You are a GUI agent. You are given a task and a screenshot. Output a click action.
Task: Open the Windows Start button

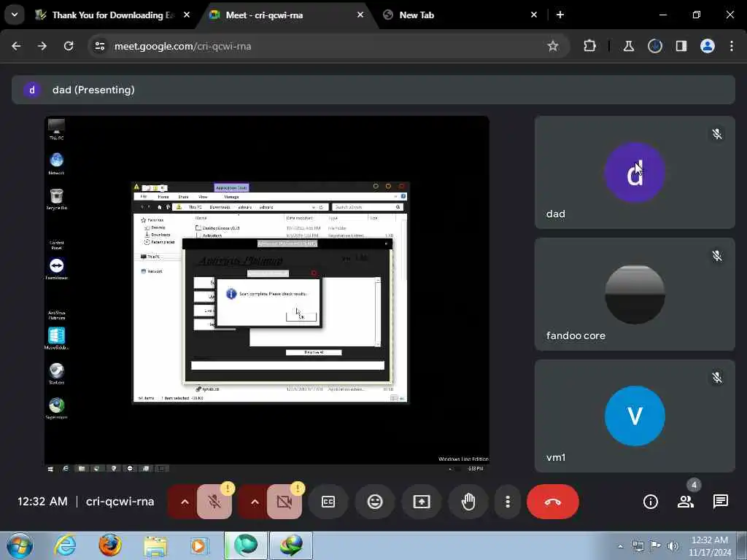coord(20,545)
